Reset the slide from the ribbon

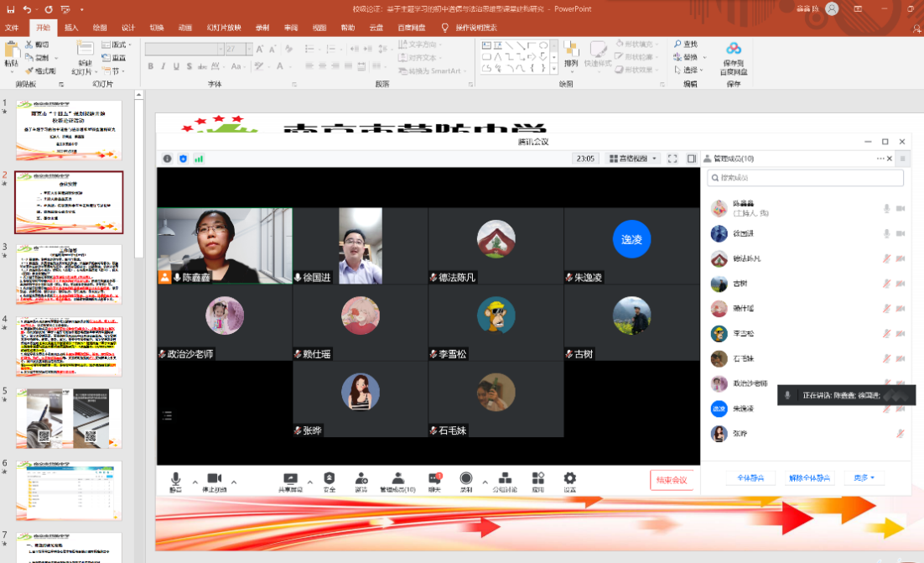coord(114,58)
